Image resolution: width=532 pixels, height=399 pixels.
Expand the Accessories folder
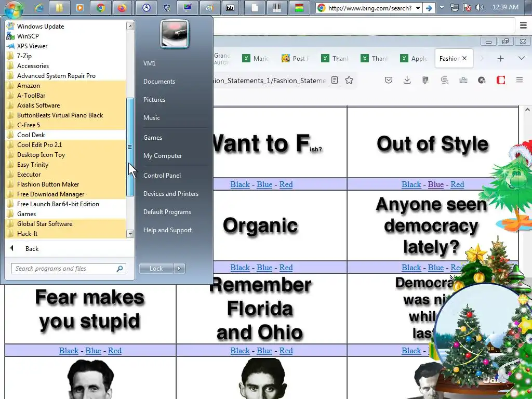(x=66, y=66)
